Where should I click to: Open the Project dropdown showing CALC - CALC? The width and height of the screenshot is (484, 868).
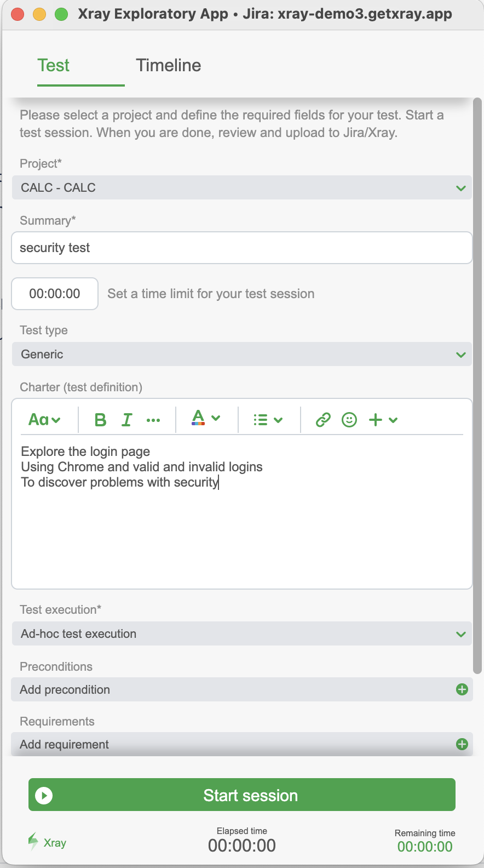[x=242, y=187]
